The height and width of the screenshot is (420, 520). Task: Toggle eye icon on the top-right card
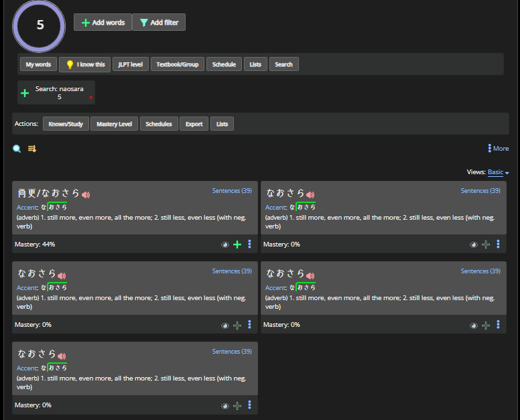[474, 244]
